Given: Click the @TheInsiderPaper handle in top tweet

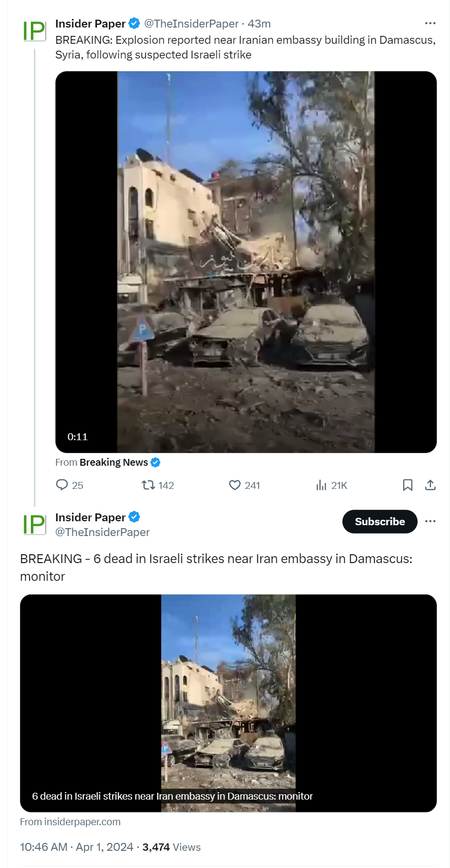Looking at the screenshot, I should coord(191,24).
